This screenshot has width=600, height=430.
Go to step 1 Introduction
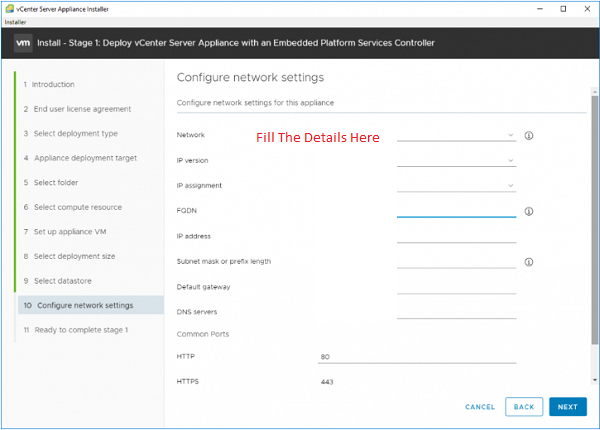pos(49,84)
